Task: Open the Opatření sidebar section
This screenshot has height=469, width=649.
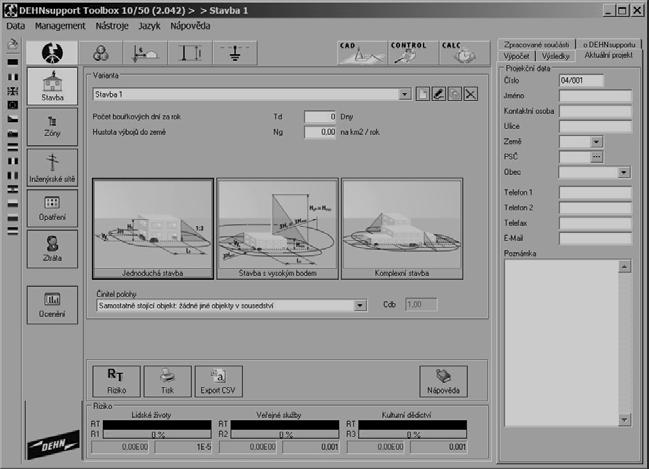Action: (x=52, y=208)
